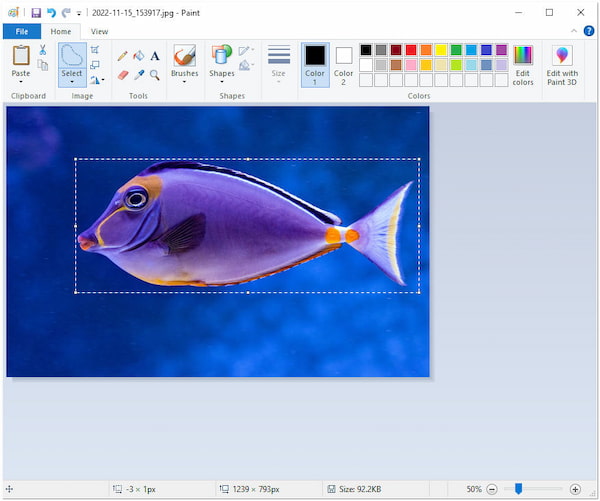
Task: Pick the green palette color
Action: pos(456,50)
